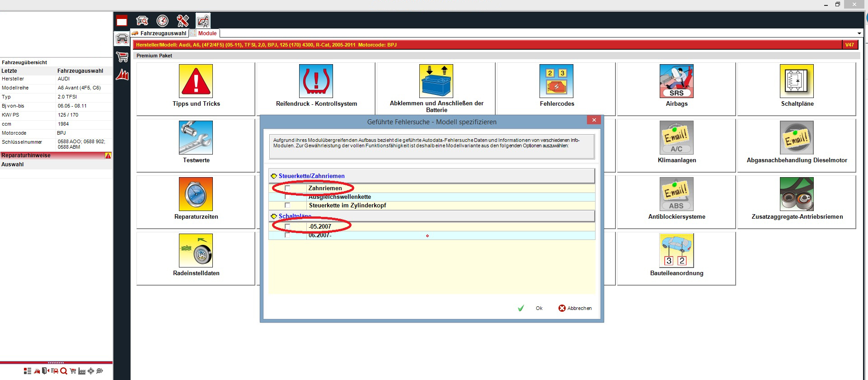868x380 pixels.
Task: Open the Schaltpläne module icon
Action: point(797,81)
